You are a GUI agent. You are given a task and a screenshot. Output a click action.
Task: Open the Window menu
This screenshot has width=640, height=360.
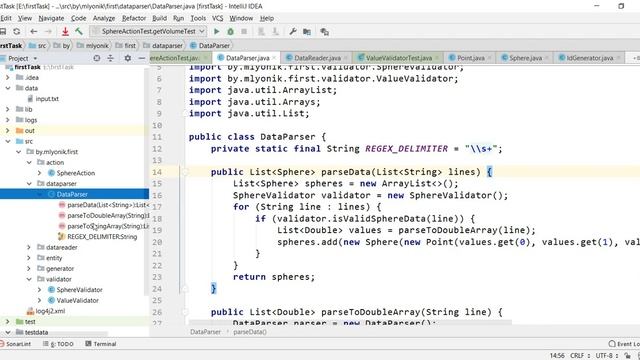pos(241,18)
